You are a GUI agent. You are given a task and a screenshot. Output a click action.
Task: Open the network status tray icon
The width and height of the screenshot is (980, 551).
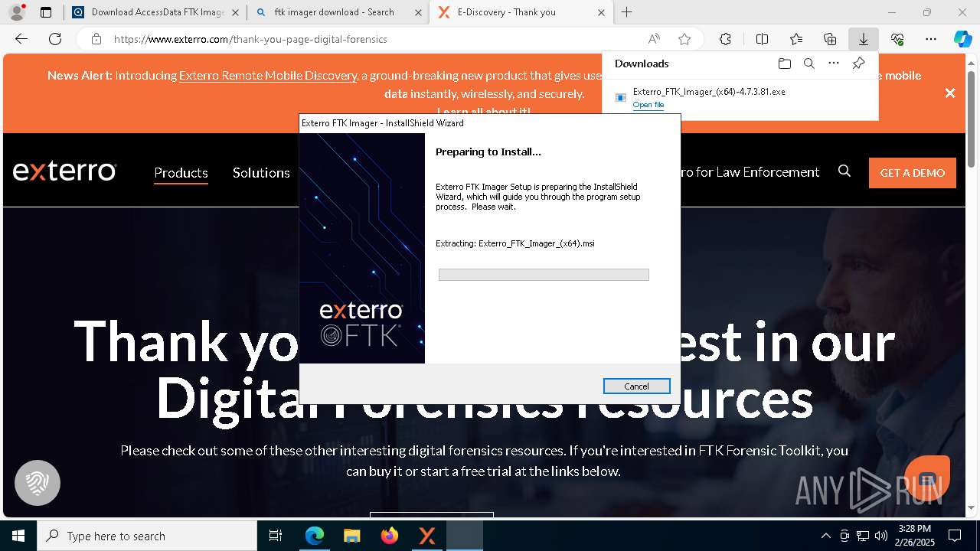point(863,536)
